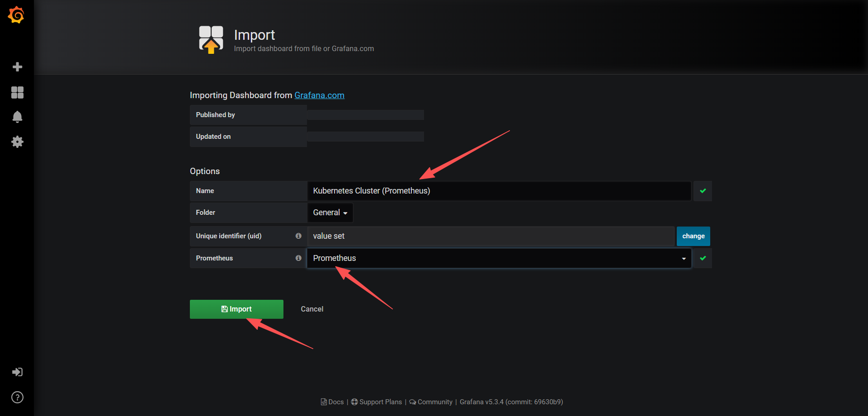868x416 pixels.
Task: Open the Support Plans footer link
Action: point(377,402)
